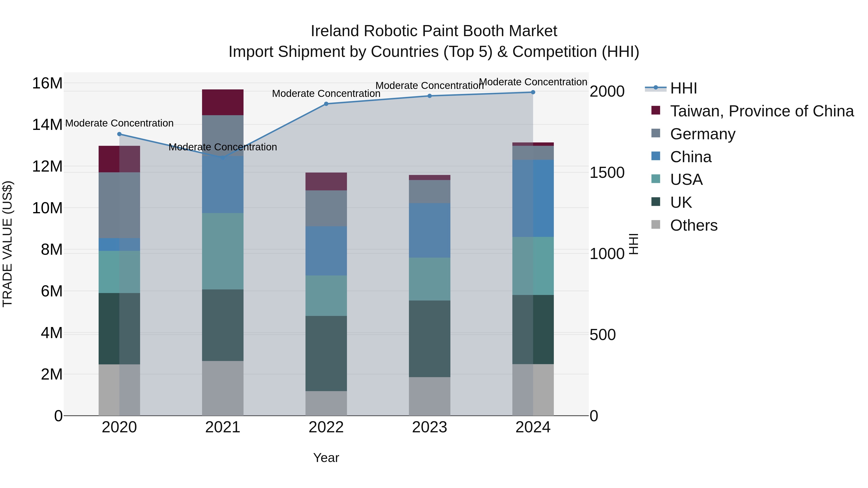The width and height of the screenshot is (868, 488).
Task: Click the 2022 Others bar segment
Action: pyautogui.click(x=326, y=403)
